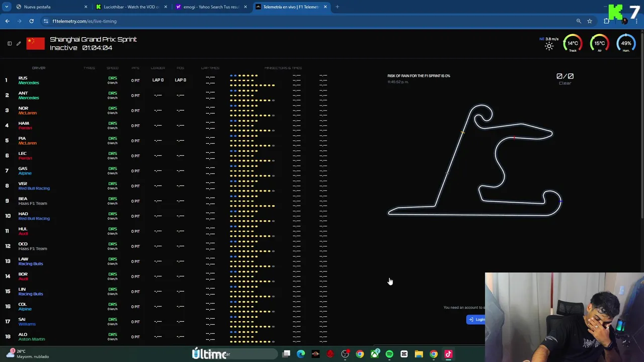The height and width of the screenshot is (362, 644).
Task: Click the 49% humidity gauge
Action: coord(626,43)
